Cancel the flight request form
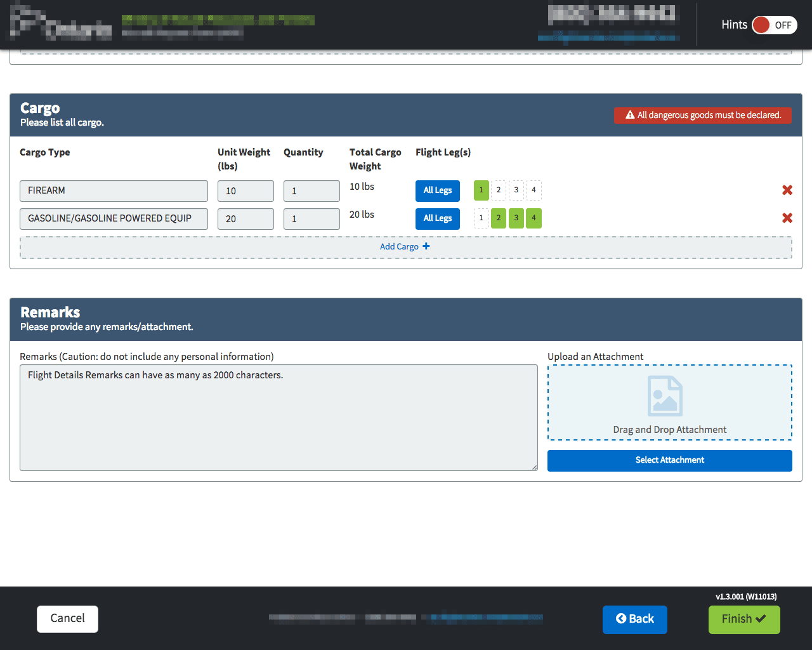 coord(67,619)
